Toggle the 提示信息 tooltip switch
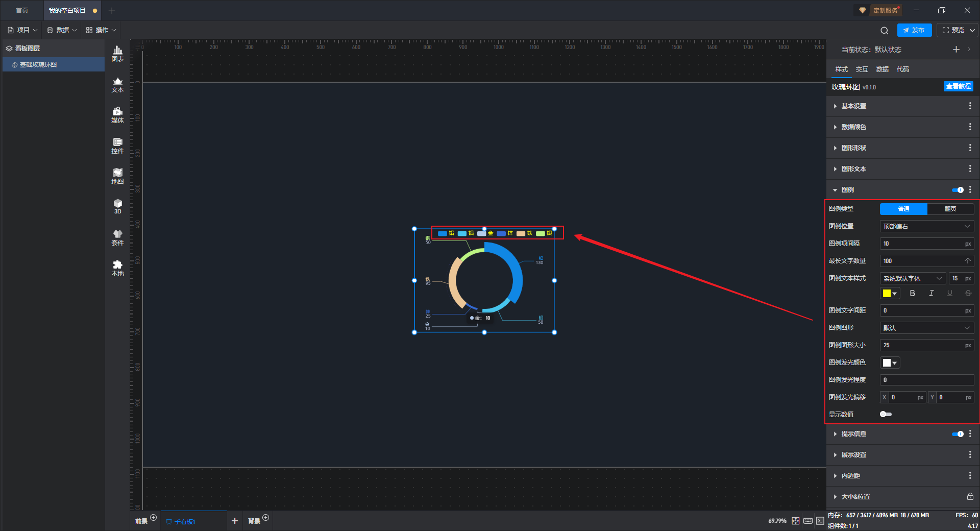 coord(958,434)
